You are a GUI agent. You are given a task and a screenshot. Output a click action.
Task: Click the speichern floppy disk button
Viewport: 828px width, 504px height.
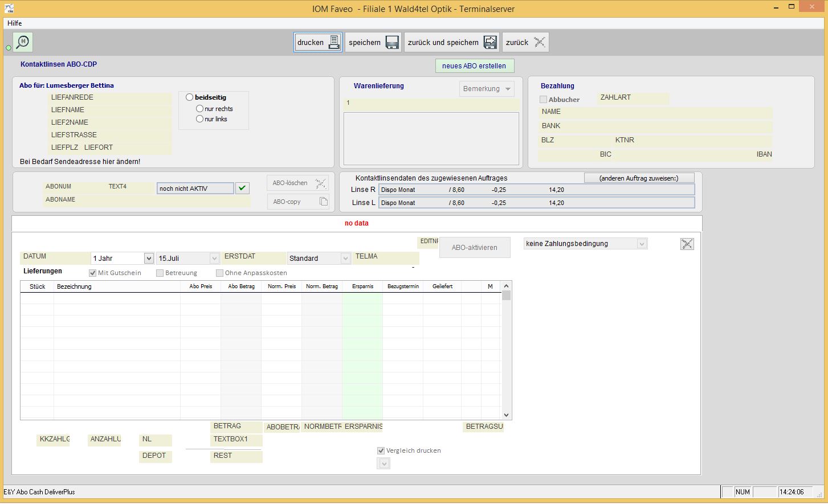point(373,42)
